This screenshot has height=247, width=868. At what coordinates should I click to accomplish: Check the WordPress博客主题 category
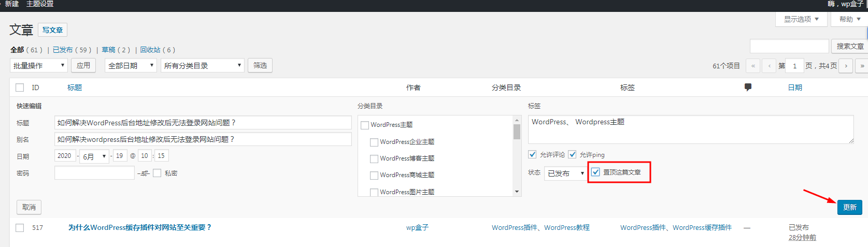point(374,158)
